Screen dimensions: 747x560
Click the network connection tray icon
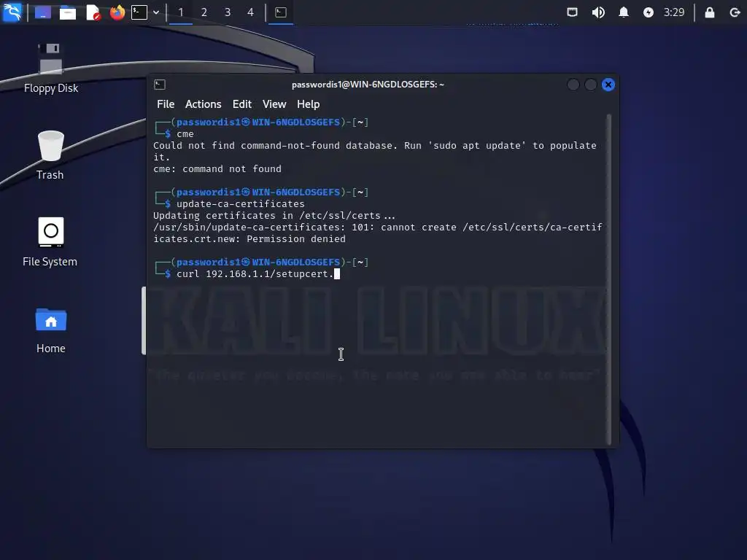tap(572, 12)
